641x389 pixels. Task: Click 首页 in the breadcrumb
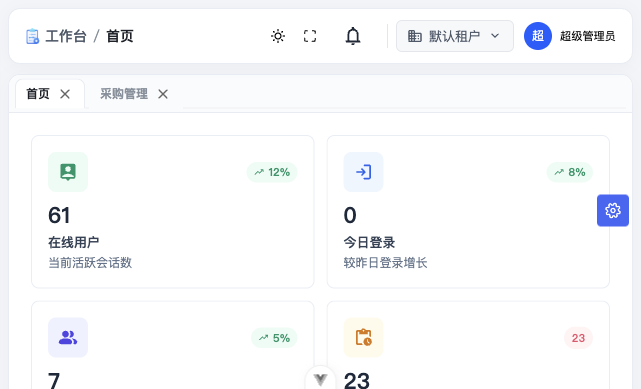click(x=120, y=36)
